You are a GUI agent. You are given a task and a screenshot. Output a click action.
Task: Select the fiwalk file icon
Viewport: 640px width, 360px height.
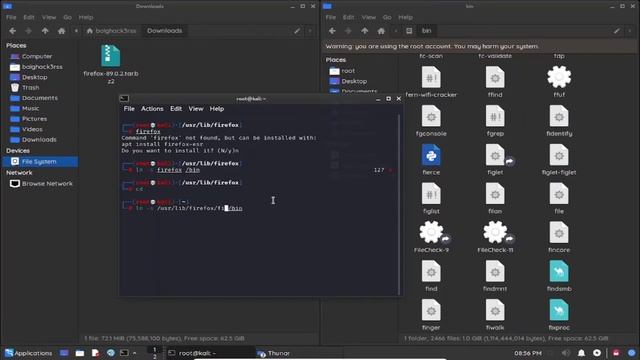[495, 310]
